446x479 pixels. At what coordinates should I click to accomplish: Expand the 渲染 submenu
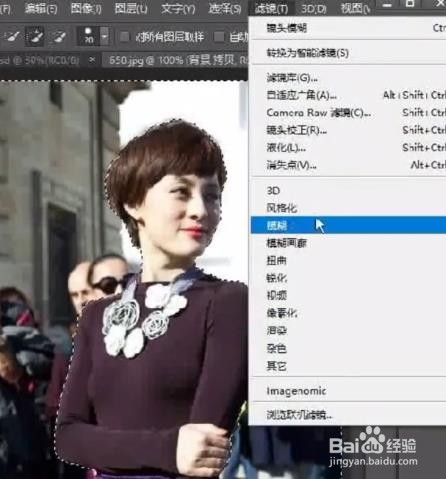point(348,331)
